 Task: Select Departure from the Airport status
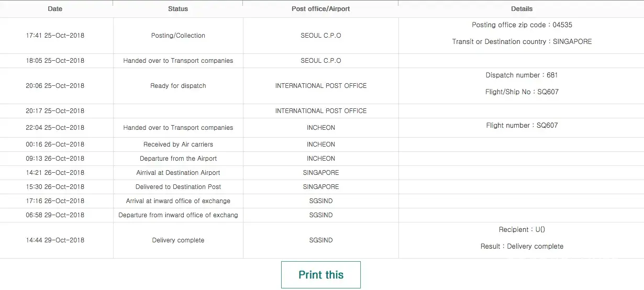178,159
